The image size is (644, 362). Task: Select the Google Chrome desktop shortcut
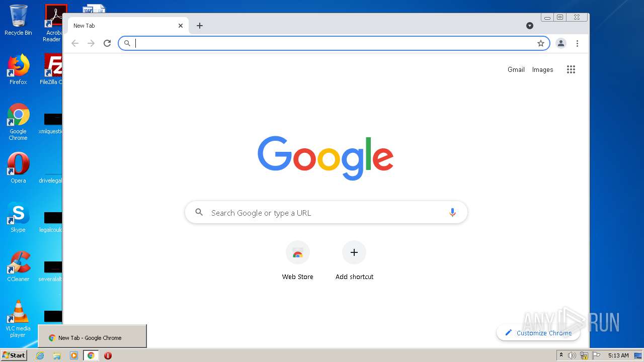pos(18,122)
